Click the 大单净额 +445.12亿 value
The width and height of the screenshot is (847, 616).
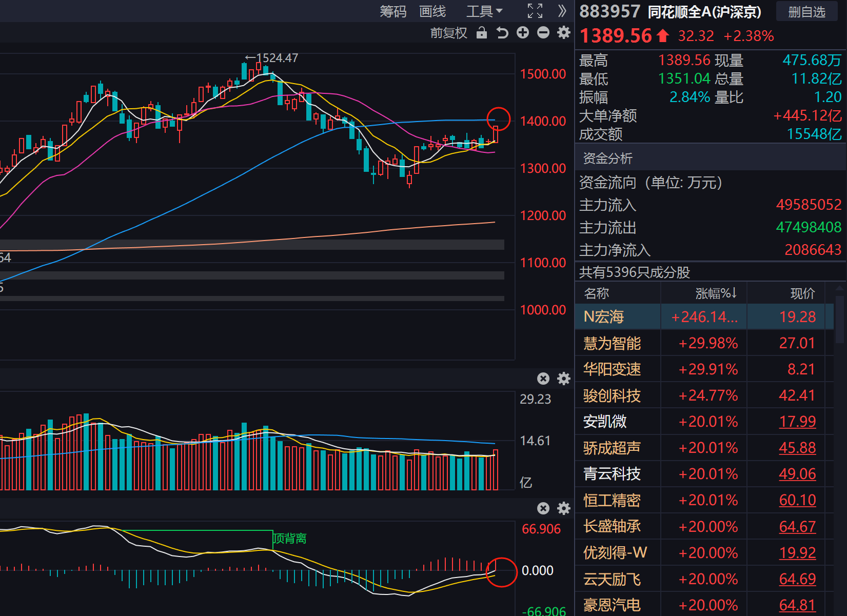[807, 115]
